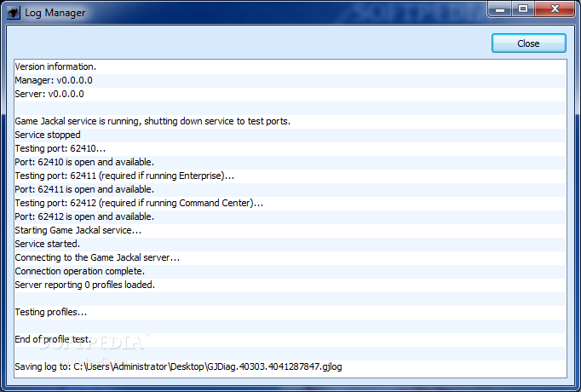Image resolution: width=581 pixels, height=392 pixels.
Task: Select 'Testing port: 62410...' line
Action: [290, 148]
